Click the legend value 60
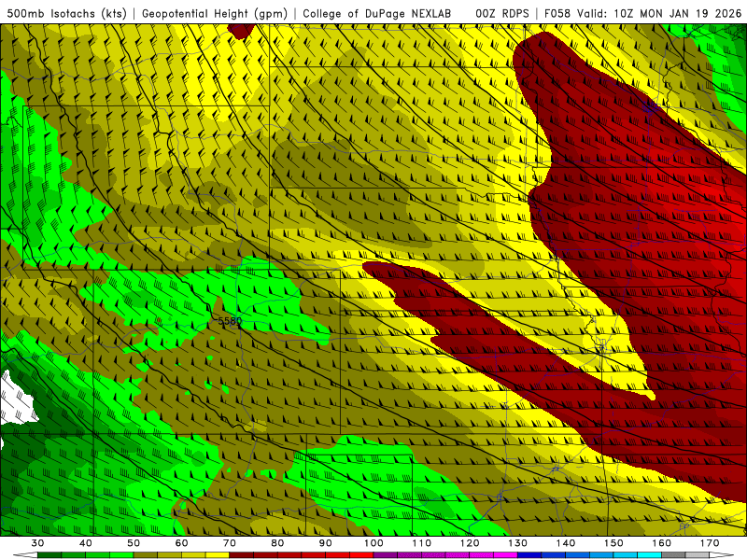 (x=181, y=543)
